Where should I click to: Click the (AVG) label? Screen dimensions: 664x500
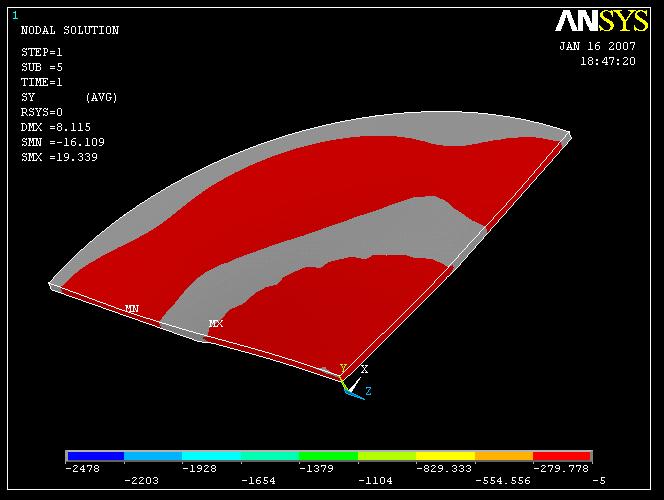click(x=101, y=97)
